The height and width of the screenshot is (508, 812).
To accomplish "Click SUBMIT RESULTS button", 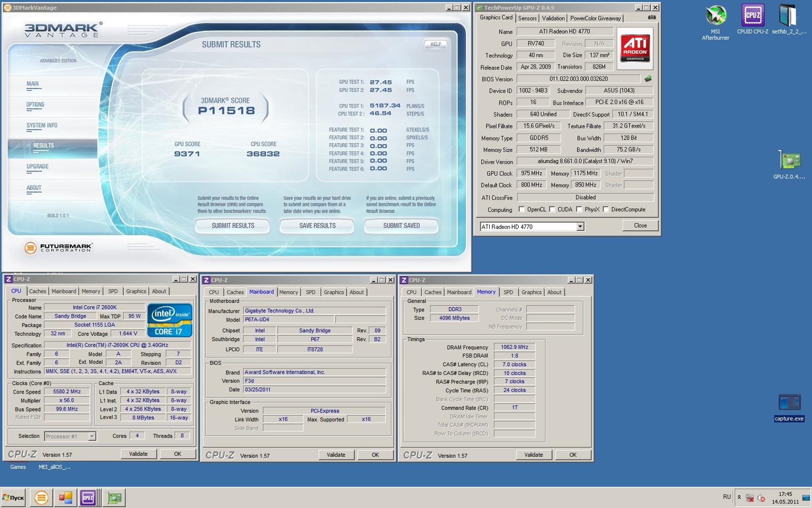I will pyautogui.click(x=233, y=226).
